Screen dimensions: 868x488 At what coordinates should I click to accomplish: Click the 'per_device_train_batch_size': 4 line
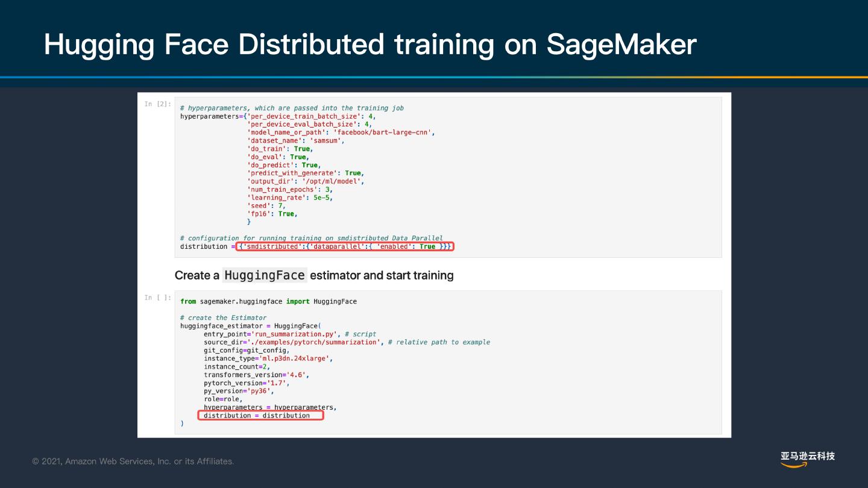click(x=312, y=116)
